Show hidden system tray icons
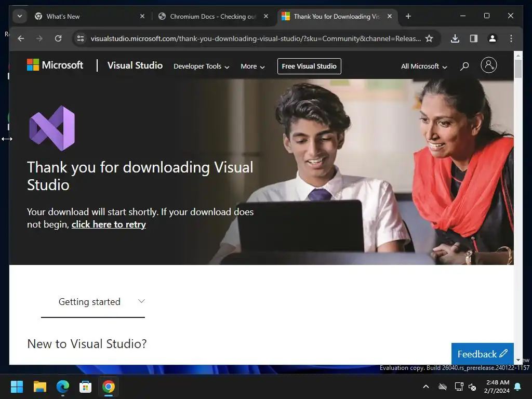Screen dimensions: 532x399 [x=426, y=387]
